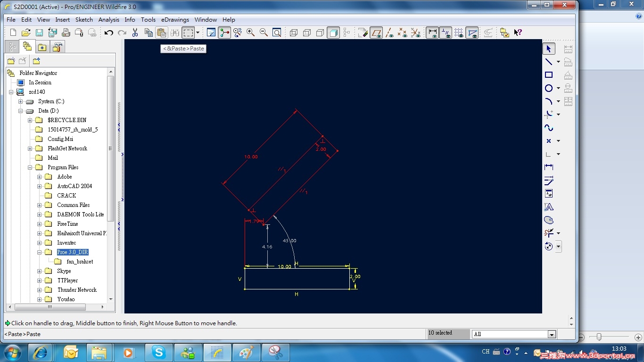This screenshot has width=644, height=362.
Task: Select the fan_brakcet folder
Action: tap(80, 262)
